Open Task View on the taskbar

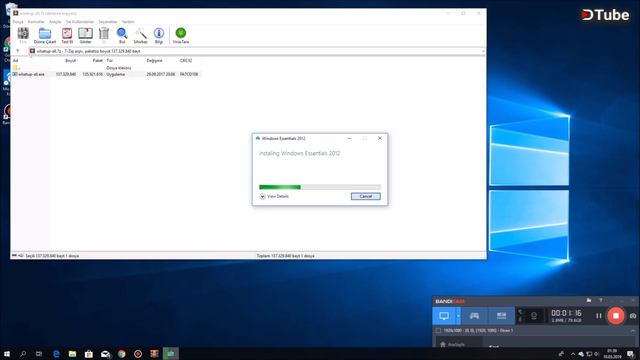39,354
